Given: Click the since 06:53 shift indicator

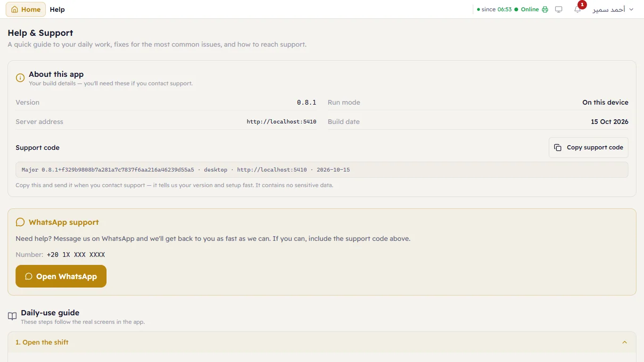Looking at the screenshot, I should coord(494,9).
